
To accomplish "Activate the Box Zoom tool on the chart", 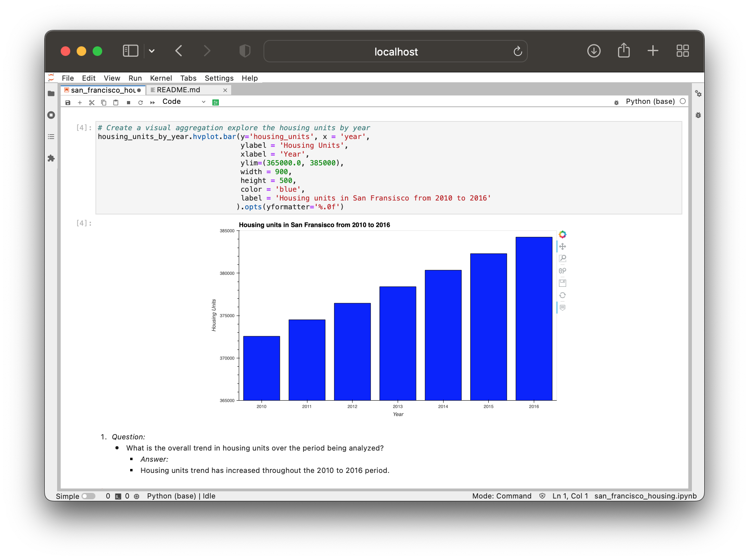I will [563, 258].
